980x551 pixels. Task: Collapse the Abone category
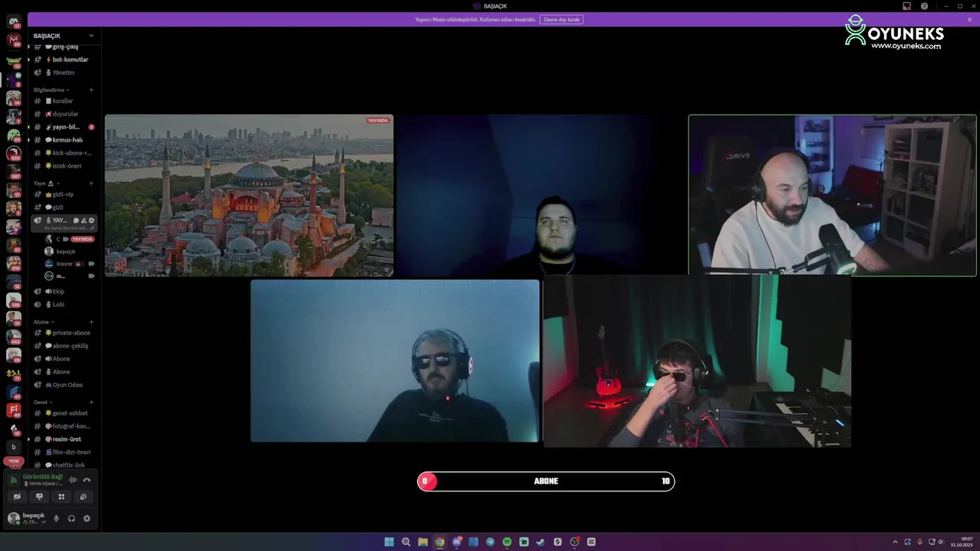tap(44, 321)
